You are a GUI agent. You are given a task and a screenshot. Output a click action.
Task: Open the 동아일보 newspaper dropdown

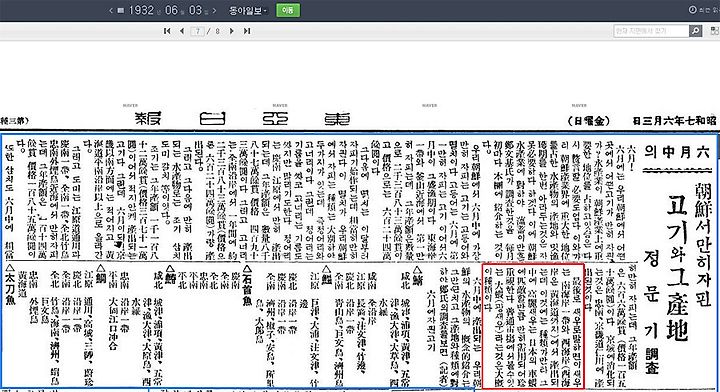coord(248,10)
